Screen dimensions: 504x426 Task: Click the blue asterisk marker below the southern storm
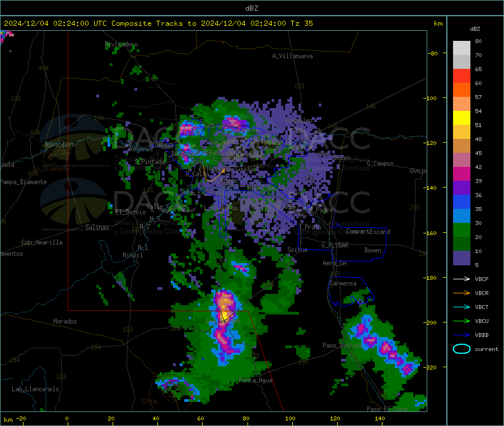(203, 359)
